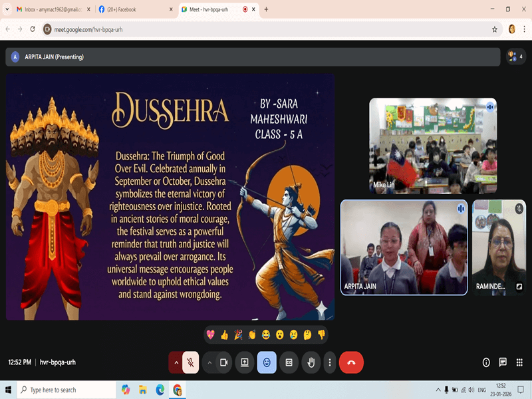This screenshot has height=399, width=532.
Task: Click the red leave call button
Action: pos(351,362)
